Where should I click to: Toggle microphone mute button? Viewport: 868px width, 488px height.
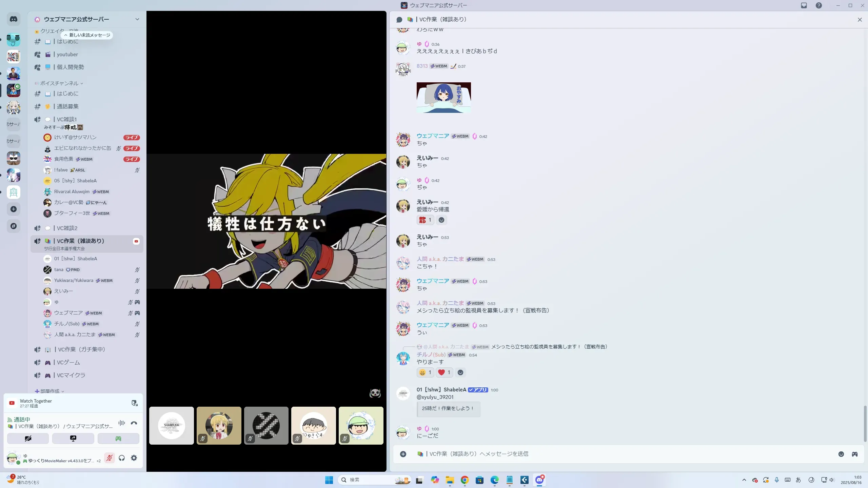click(x=109, y=458)
